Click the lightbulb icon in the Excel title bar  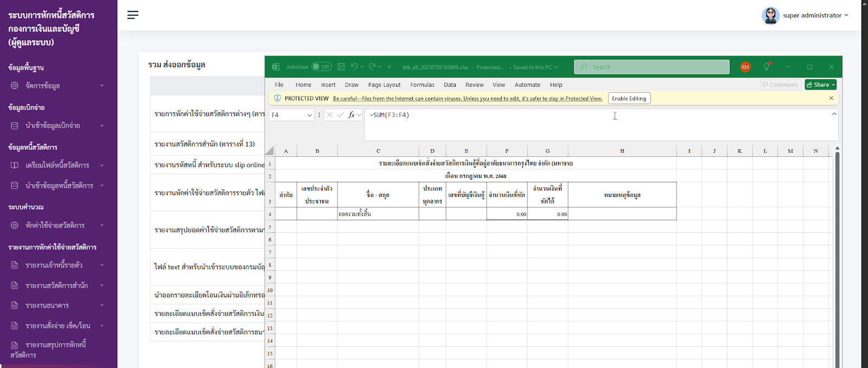click(x=767, y=67)
